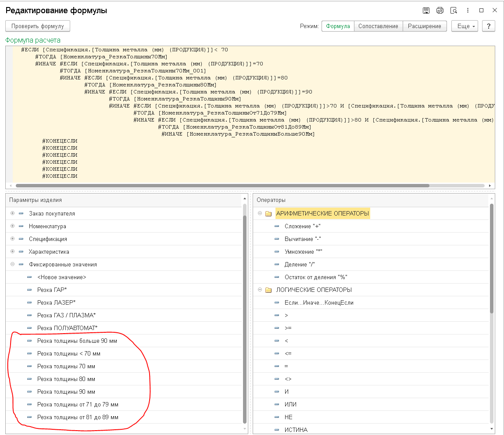
Task: Collapse the Фиксированные значения node
Action: (12, 265)
